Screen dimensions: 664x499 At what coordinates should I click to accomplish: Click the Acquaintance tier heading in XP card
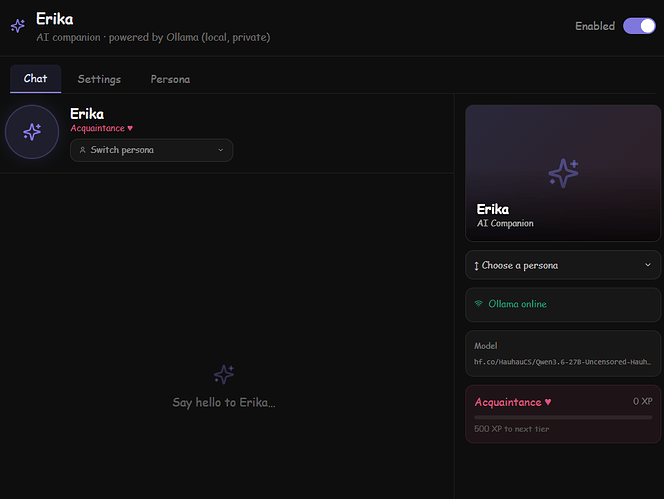pyautogui.click(x=508, y=402)
